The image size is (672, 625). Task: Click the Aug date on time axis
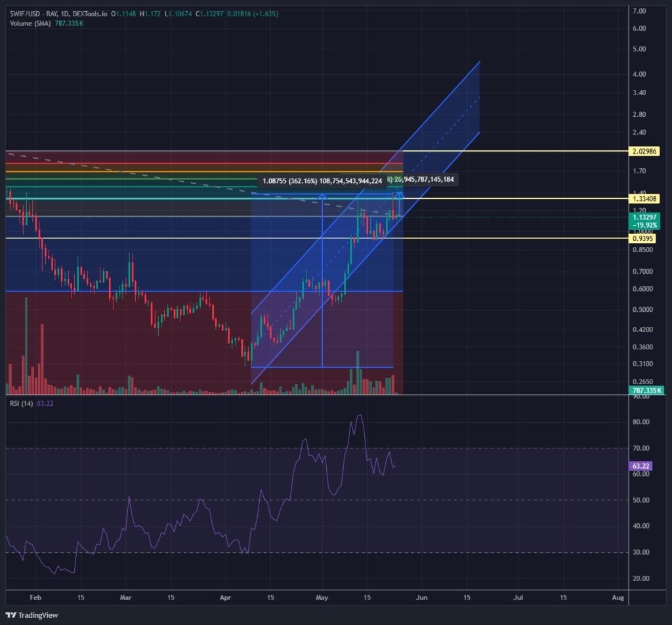[x=618, y=597]
